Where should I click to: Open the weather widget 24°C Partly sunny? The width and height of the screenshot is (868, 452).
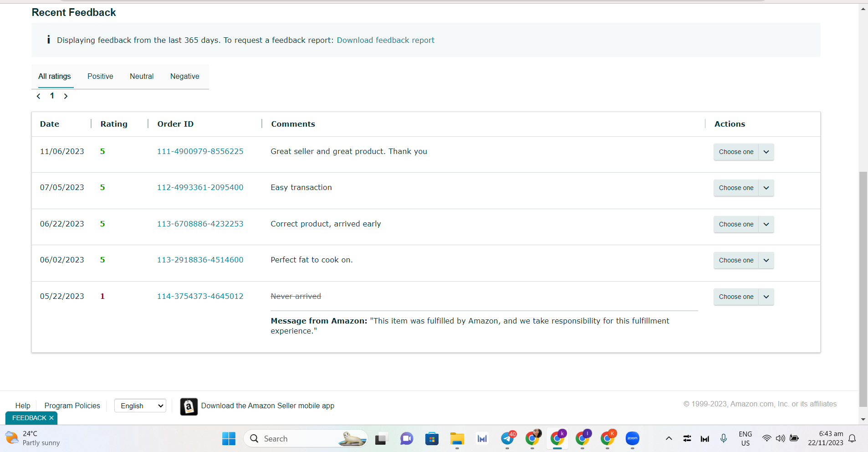click(x=33, y=438)
